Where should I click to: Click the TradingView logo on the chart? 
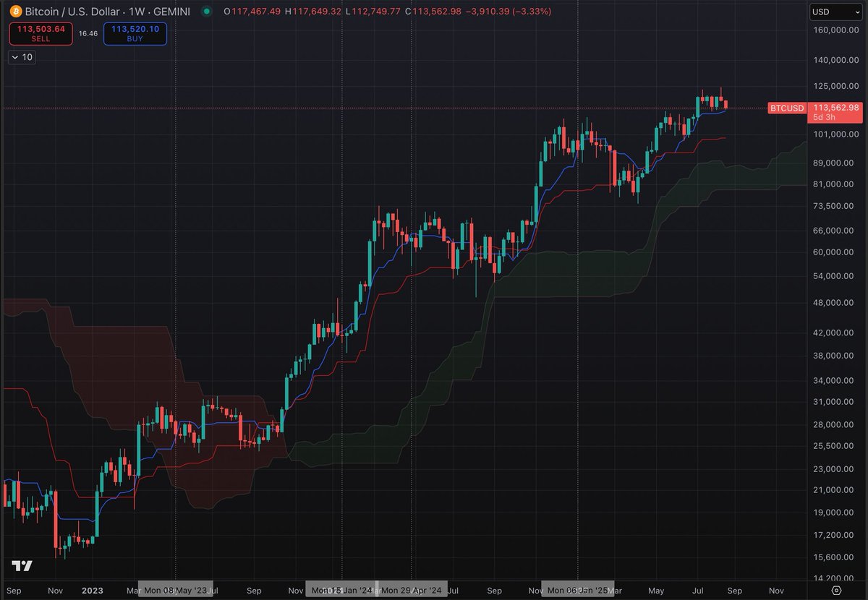(x=22, y=565)
